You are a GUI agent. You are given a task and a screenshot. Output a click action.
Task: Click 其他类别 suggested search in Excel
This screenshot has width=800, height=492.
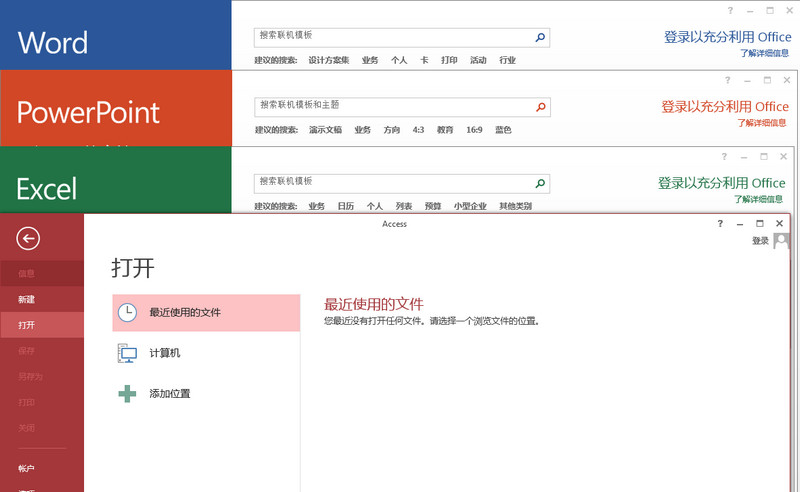(x=515, y=206)
